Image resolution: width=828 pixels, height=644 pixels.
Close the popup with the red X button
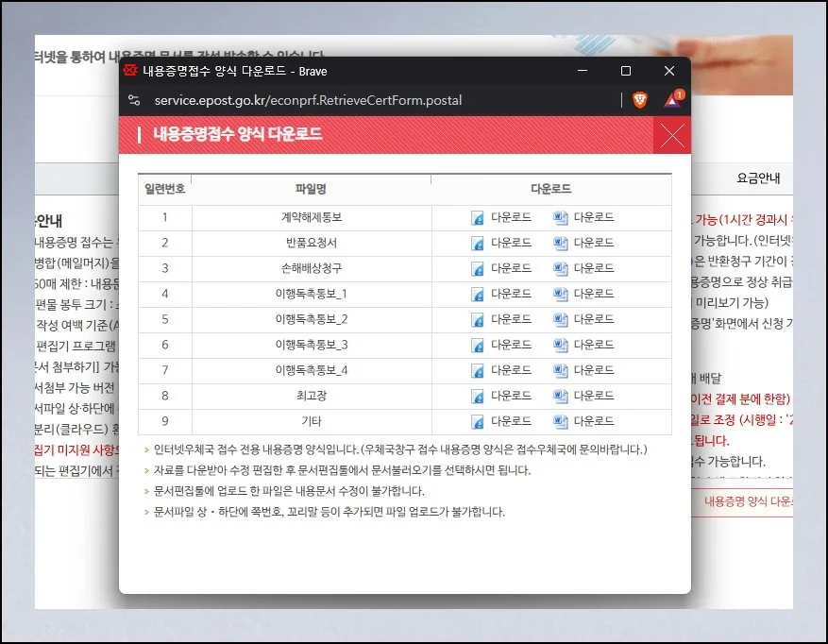[x=671, y=135]
